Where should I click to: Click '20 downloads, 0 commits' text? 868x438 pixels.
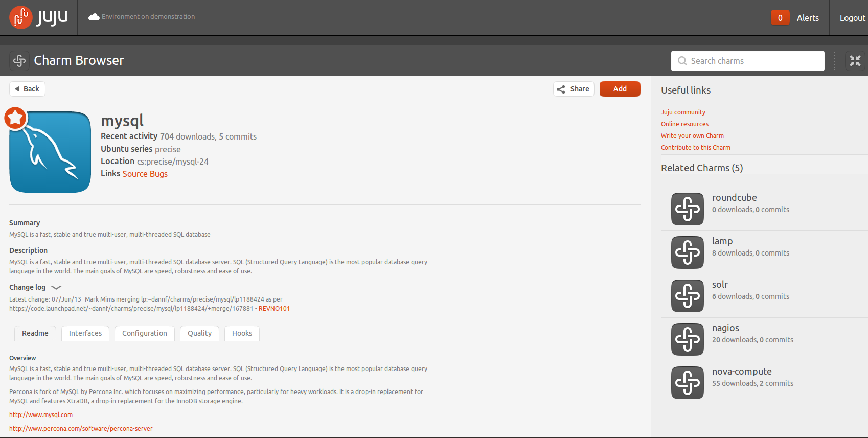pyautogui.click(x=752, y=340)
